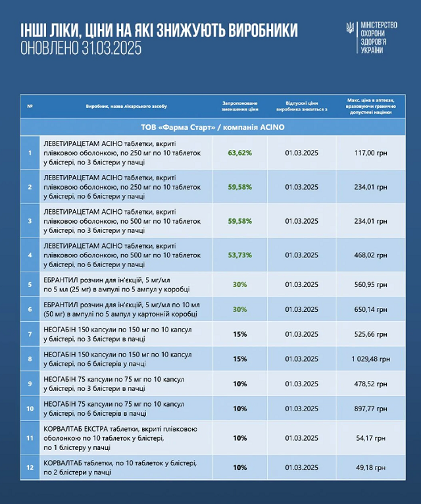Click the Леветирацетам 250 мг 6 блістери description
Image resolution: width=421 pixels, height=504 pixels.
coord(122,187)
